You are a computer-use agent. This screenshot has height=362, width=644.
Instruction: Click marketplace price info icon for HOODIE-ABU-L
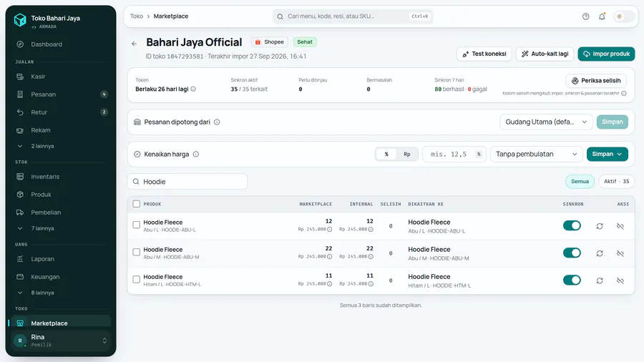[329, 230]
